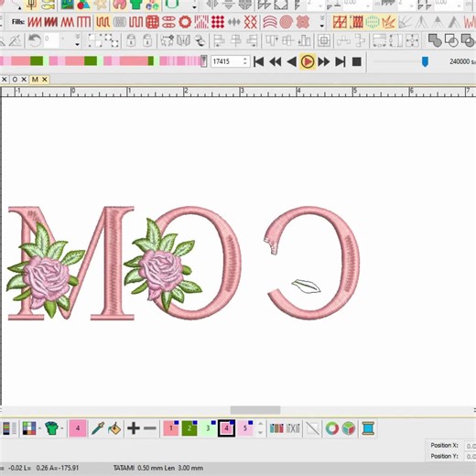The height and width of the screenshot is (476, 476).
Task: Click the colored cube icon in palette toolbar
Action: 349,428
